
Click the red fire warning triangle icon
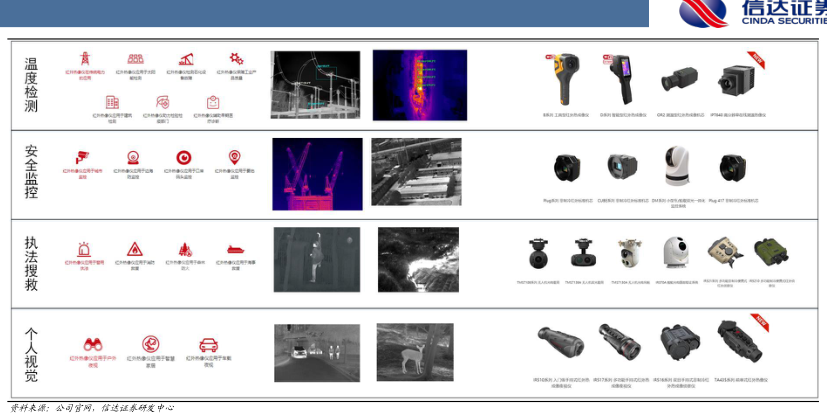click(134, 249)
